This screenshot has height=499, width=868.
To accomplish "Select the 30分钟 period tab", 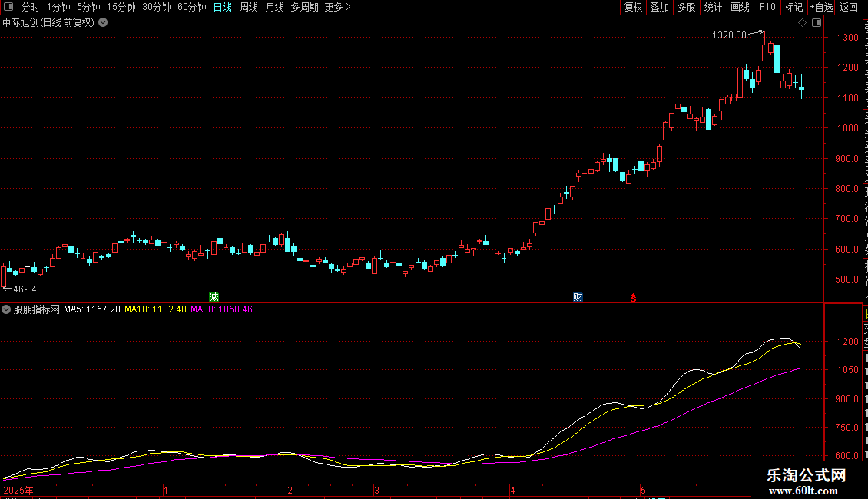I will tap(156, 7).
